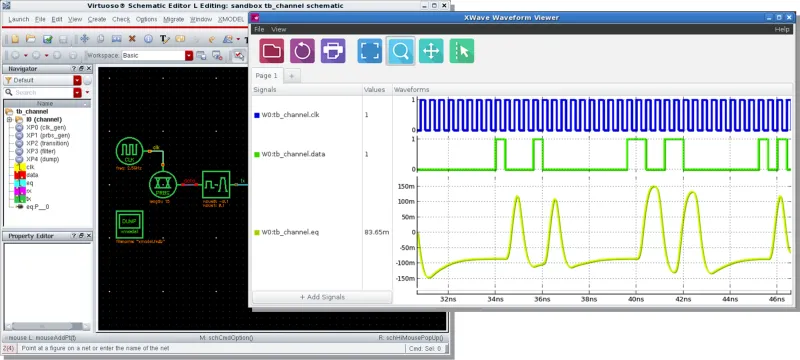Click the round button beside Default filter
Screen dimensions: 800x360
coord(87,81)
